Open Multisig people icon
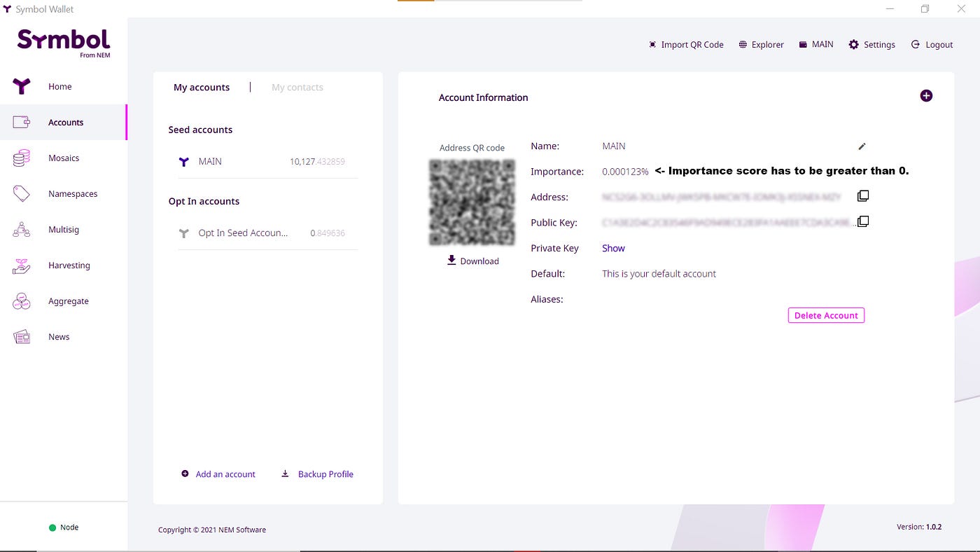Screen dimensions: 980x552 click(x=22, y=230)
